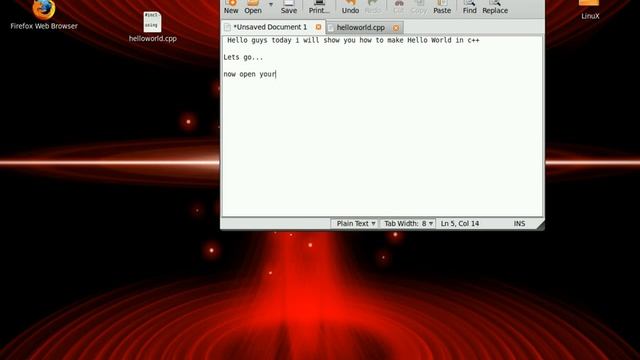Screen dimensions: 640x360
Task: Click the New document toolbar button
Action: [x=231, y=7]
